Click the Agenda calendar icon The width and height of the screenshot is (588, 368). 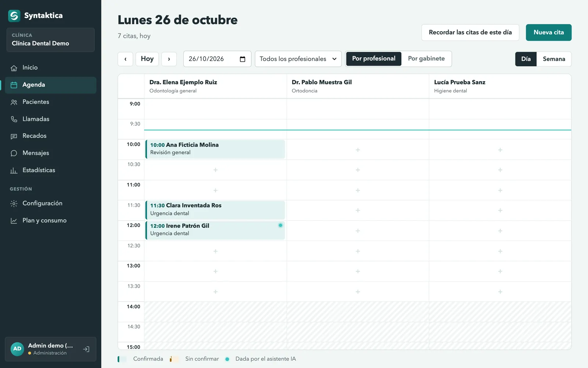click(x=14, y=85)
